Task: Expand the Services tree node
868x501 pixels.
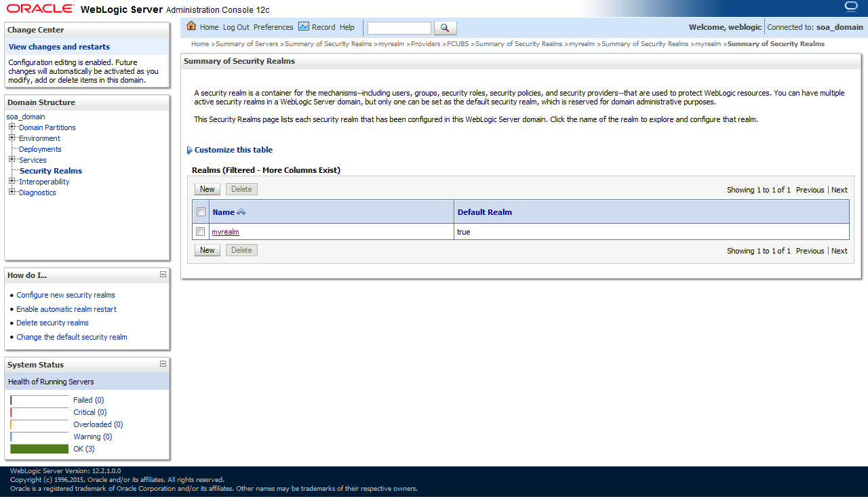Action: coord(12,159)
